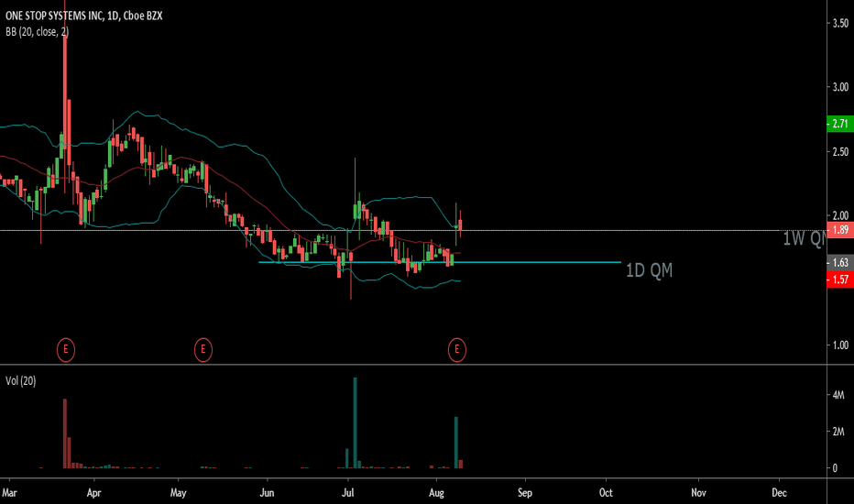Click the 2.00 price axis value

840,215
